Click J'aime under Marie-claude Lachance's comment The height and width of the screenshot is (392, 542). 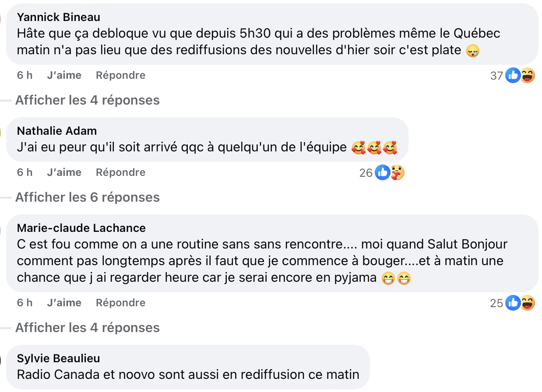point(64,302)
